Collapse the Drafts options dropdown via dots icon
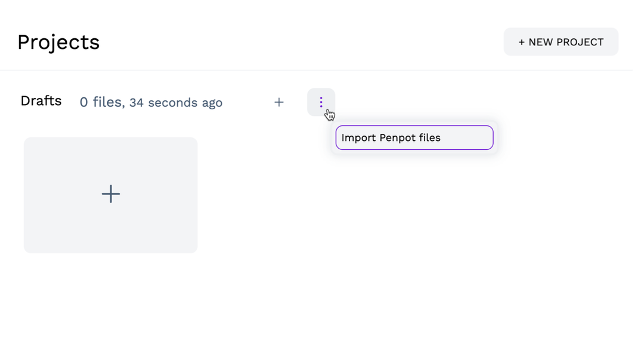644x363 pixels. click(x=321, y=102)
